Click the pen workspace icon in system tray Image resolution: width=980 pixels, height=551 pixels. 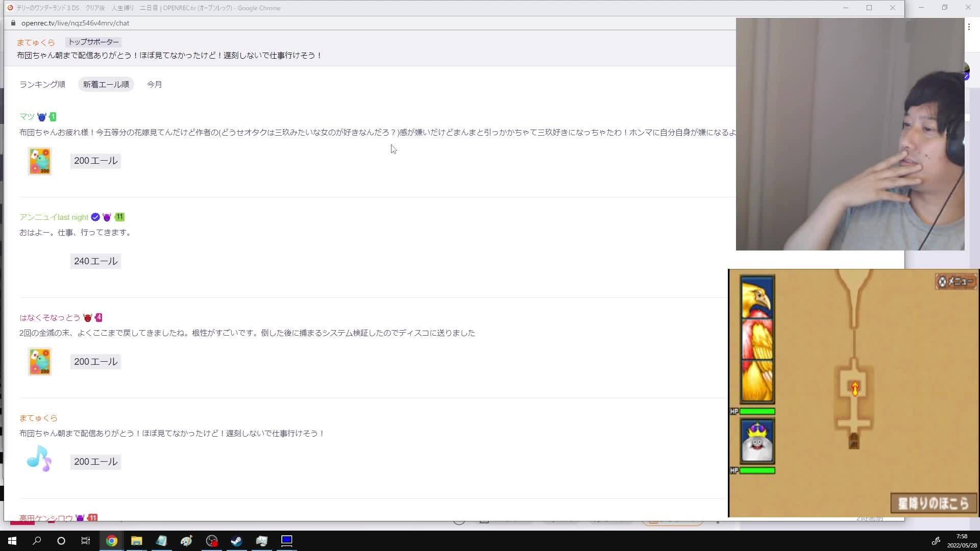point(936,541)
